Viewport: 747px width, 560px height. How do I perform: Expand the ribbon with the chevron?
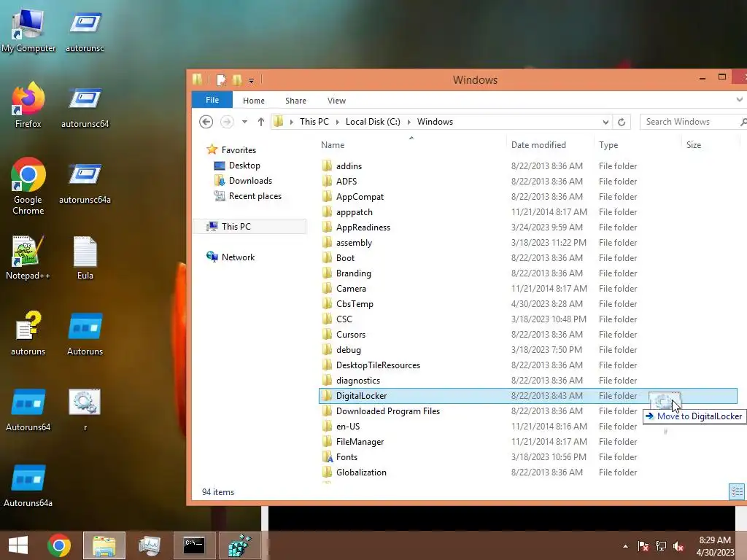739,100
